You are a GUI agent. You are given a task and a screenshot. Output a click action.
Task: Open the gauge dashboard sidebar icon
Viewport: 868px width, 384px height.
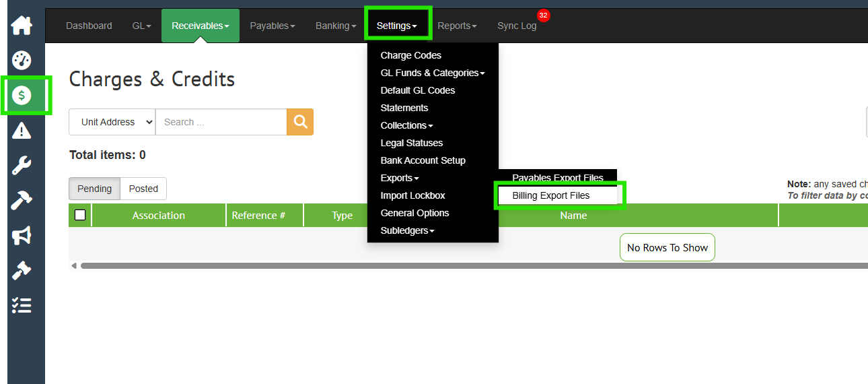22,61
